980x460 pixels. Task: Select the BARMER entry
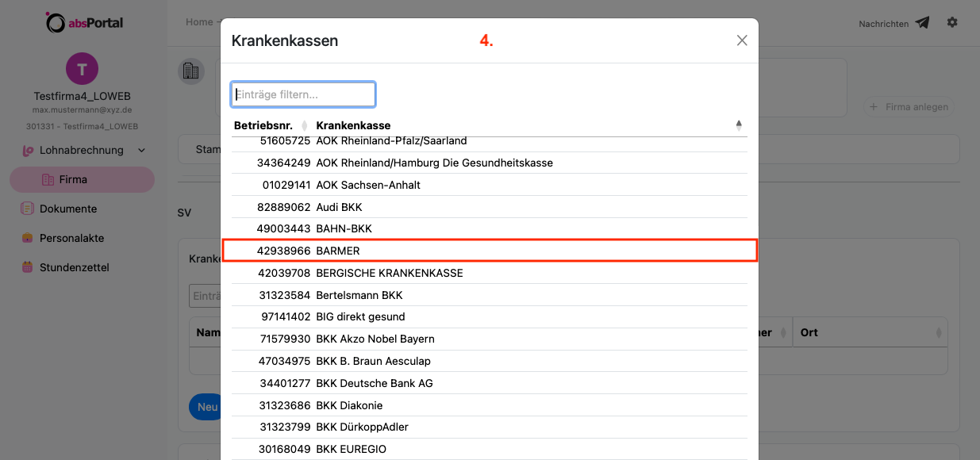[490, 251]
